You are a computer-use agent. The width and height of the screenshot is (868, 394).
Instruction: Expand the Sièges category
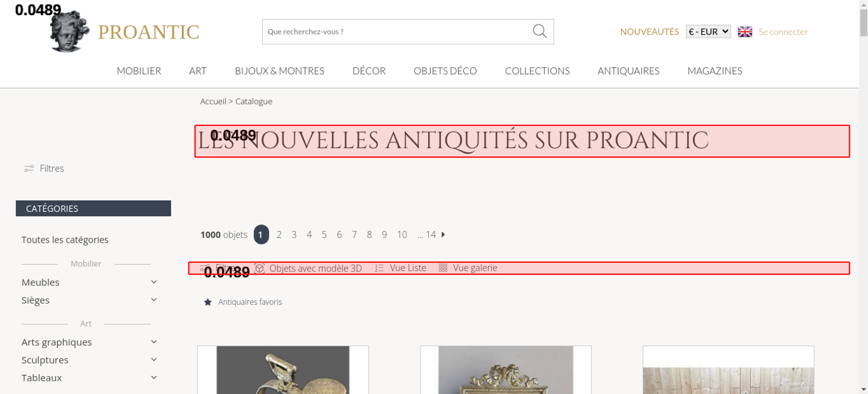point(154,300)
